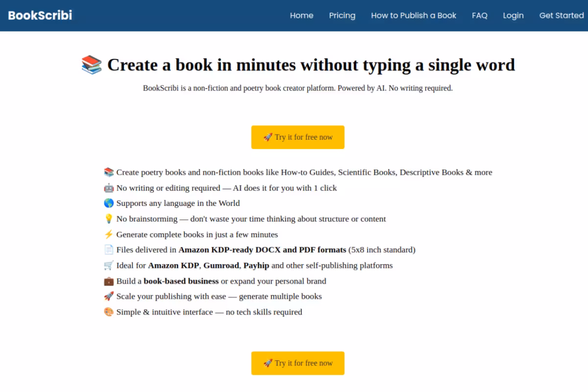Open the Home nav link
This screenshot has height=392, width=588.
(x=301, y=15)
